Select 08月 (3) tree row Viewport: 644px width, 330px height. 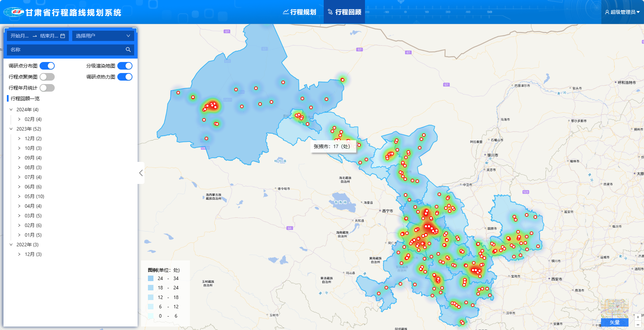pyautogui.click(x=33, y=167)
